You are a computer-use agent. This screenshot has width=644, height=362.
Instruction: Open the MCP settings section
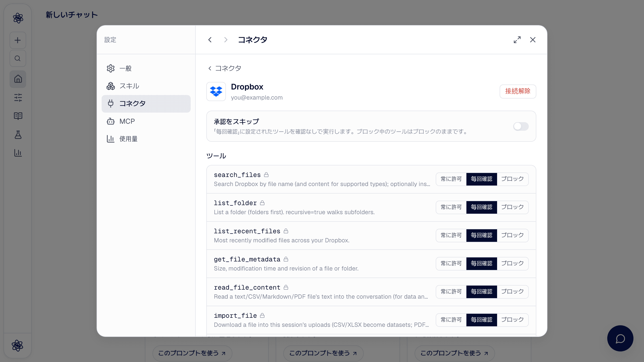[x=146, y=121]
